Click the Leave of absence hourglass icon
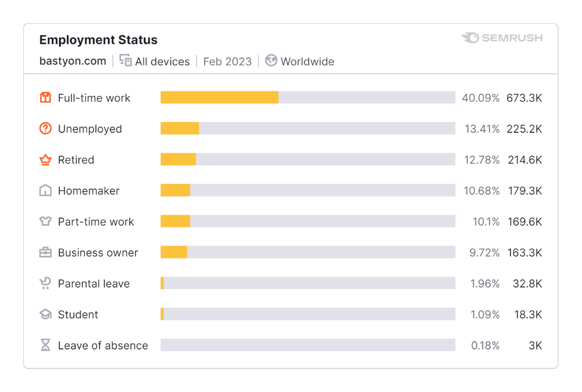 pyautogui.click(x=45, y=345)
